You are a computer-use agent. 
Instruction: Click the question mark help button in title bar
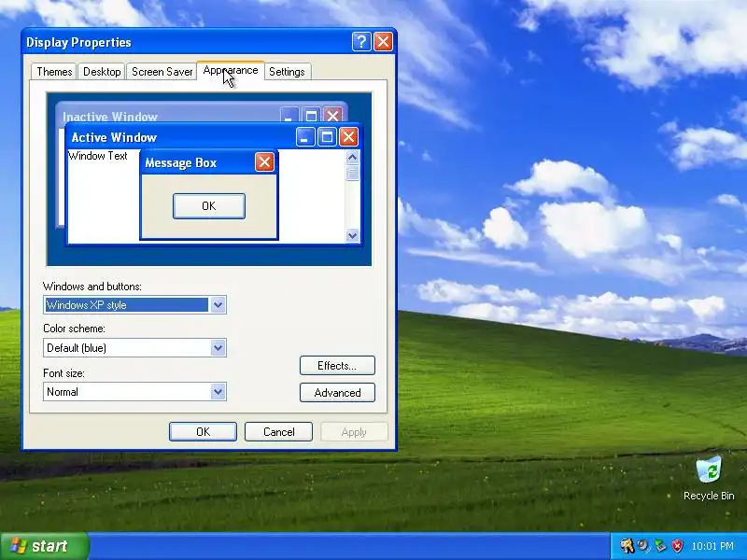pos(361,42)
